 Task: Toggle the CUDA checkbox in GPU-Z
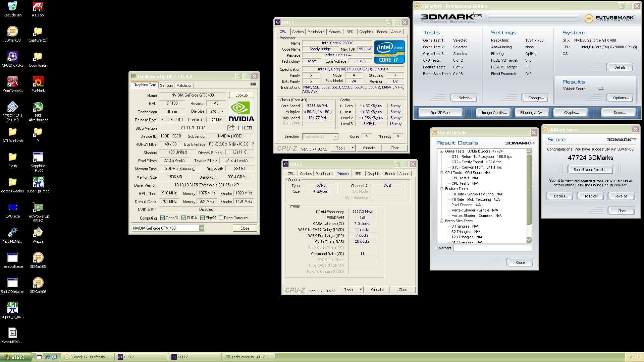[x=183, y=218]
